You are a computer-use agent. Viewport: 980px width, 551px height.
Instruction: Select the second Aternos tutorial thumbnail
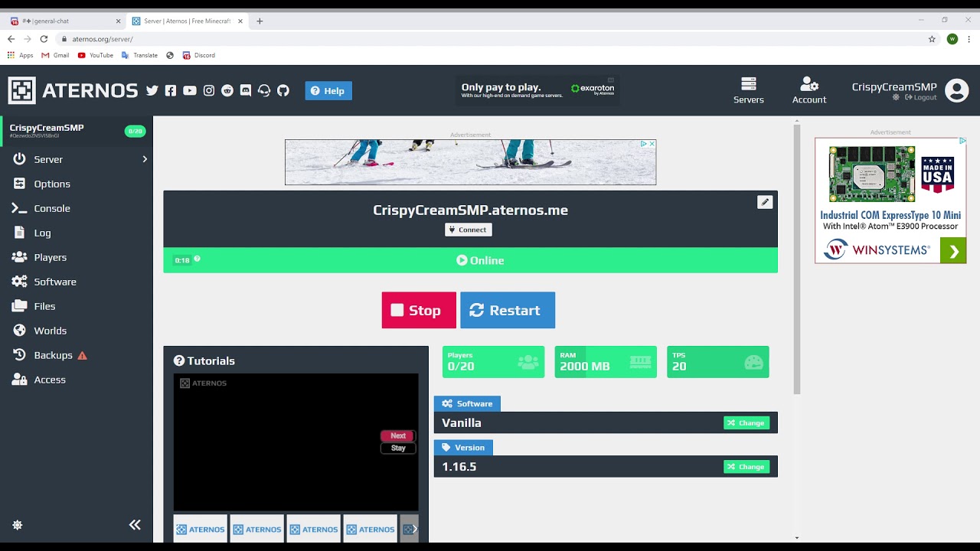pyautogui.click(x=257, y=529)
